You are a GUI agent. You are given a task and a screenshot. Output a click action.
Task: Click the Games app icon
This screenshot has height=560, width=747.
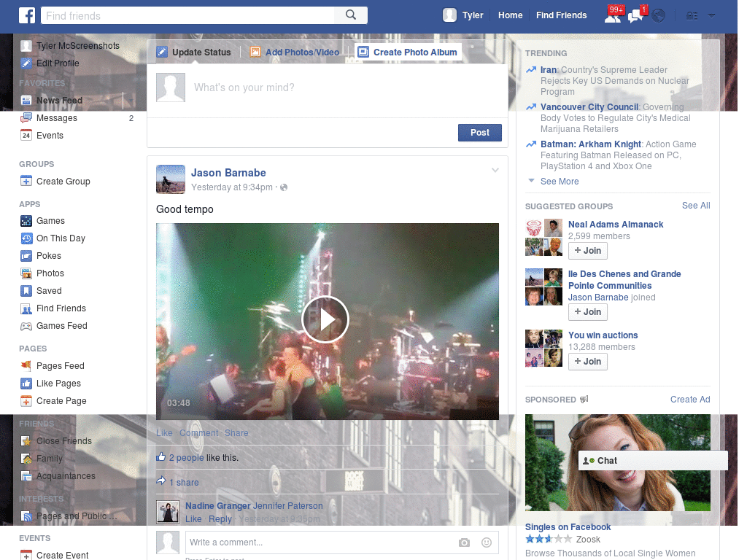coord(26,221)
